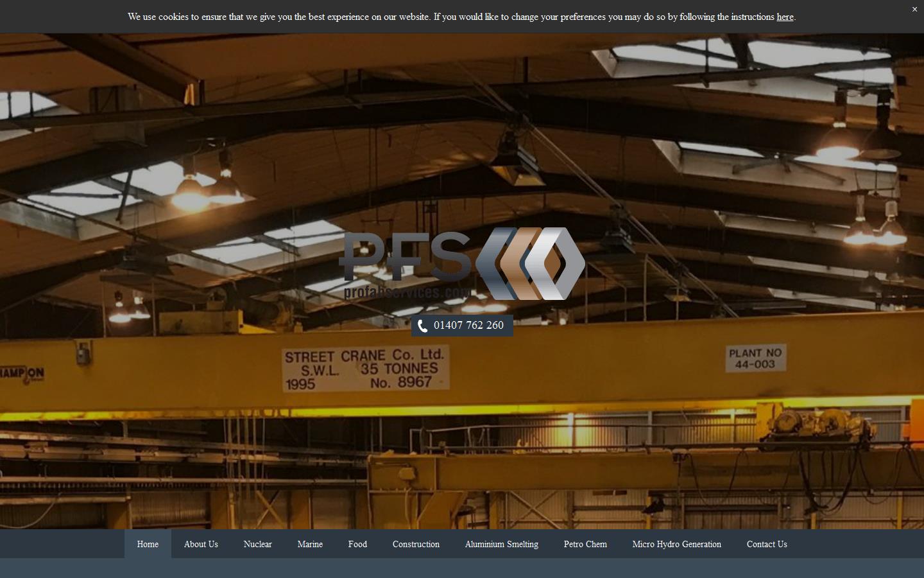This screenshot has height=578, width=924.
Task: Click the cookie notification banner text
Action: point(461,17)
